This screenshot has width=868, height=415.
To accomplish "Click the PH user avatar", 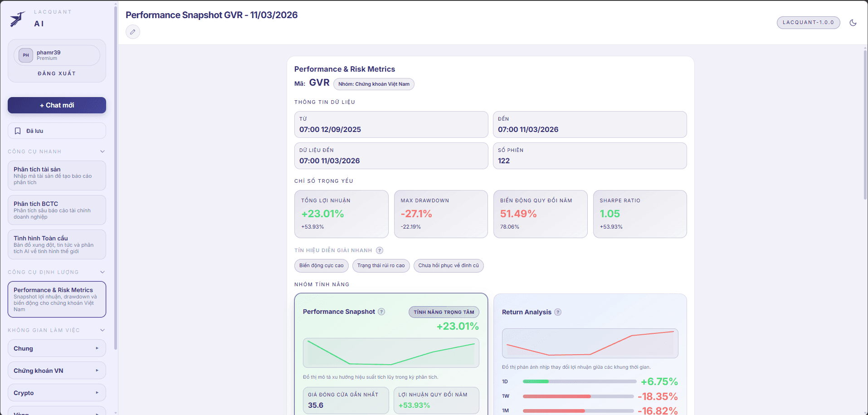I will coord(26,55).
